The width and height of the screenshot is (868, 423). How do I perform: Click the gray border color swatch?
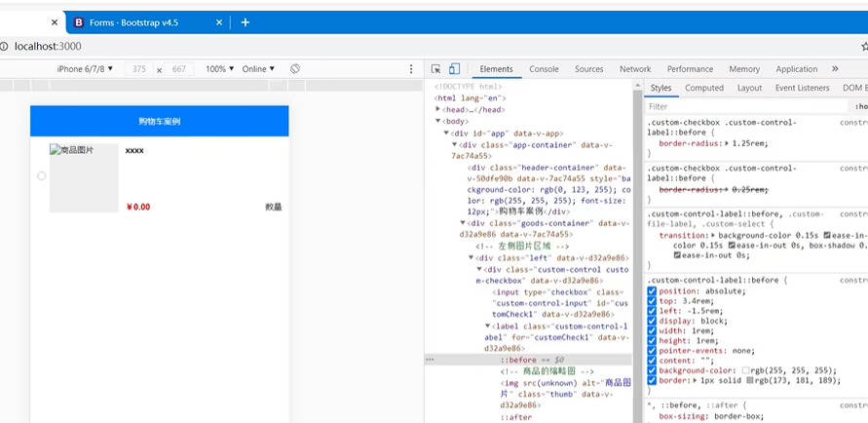tap(749, 381)
